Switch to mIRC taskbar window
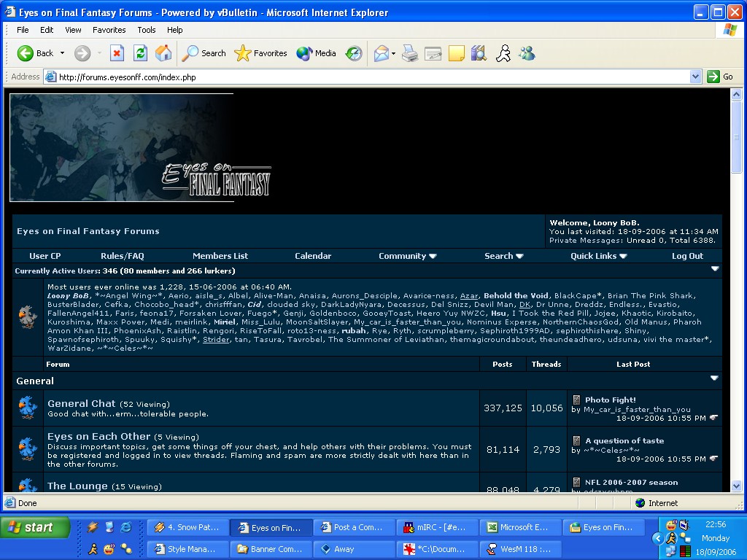The height and width of the screenshot is (560, 747). [x=438, y=527]
